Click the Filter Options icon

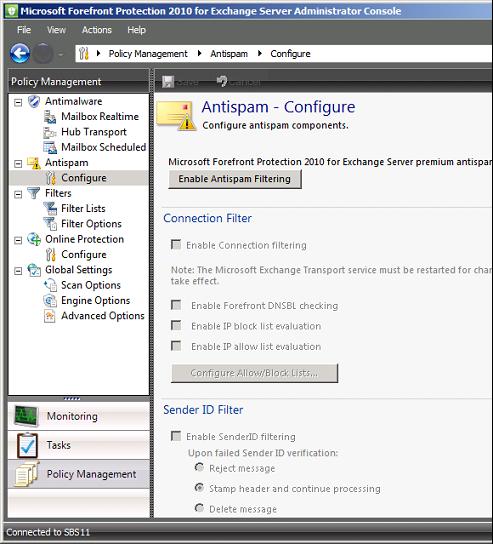tap(50, 224)
